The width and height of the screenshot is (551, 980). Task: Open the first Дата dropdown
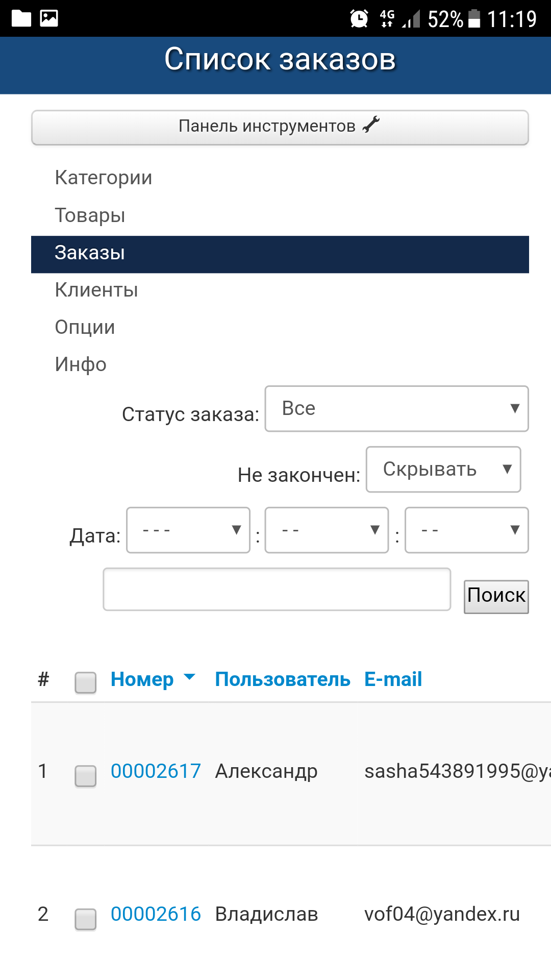[x=188, y=530]
